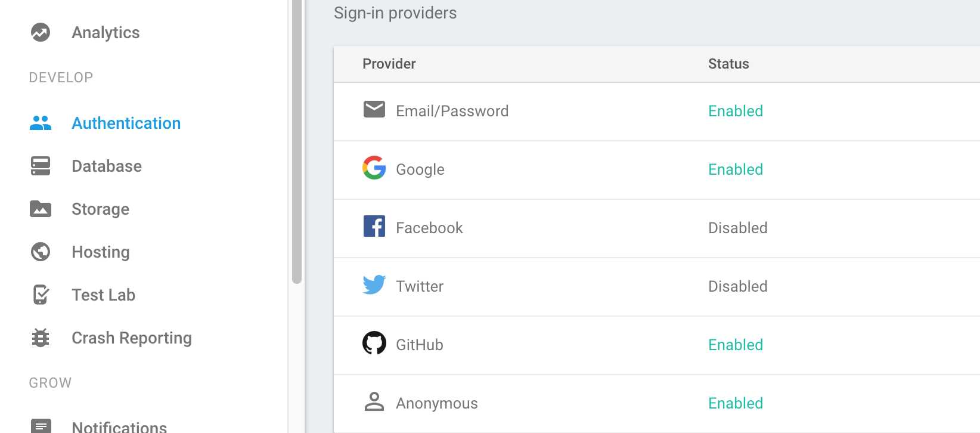Click the Crash Reporting bug icon
Image resolution: width=980 pixels, height=433 pixels.
(x=41, y=338)
